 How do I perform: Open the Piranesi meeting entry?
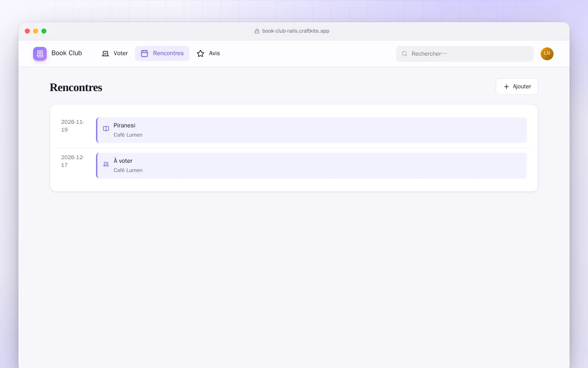311,130
